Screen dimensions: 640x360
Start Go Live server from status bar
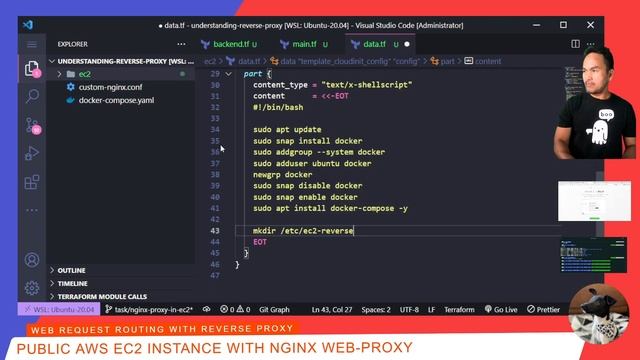(x=501, y=309)
